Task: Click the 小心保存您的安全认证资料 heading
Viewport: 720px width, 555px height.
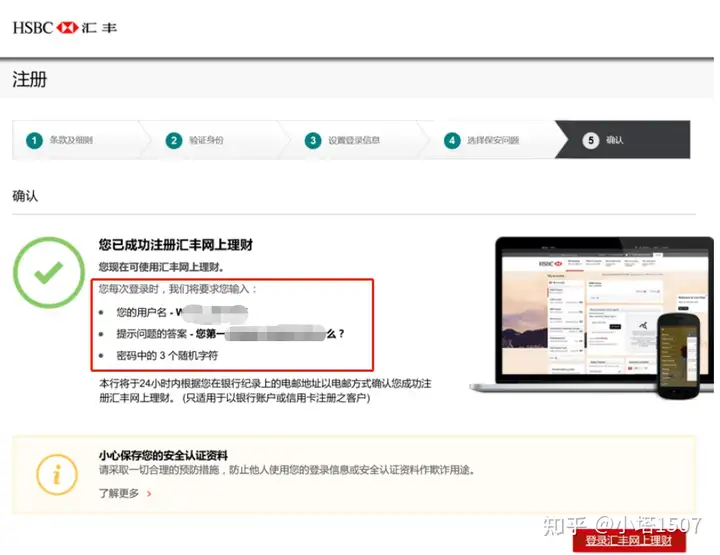Action: click(163, 455)
